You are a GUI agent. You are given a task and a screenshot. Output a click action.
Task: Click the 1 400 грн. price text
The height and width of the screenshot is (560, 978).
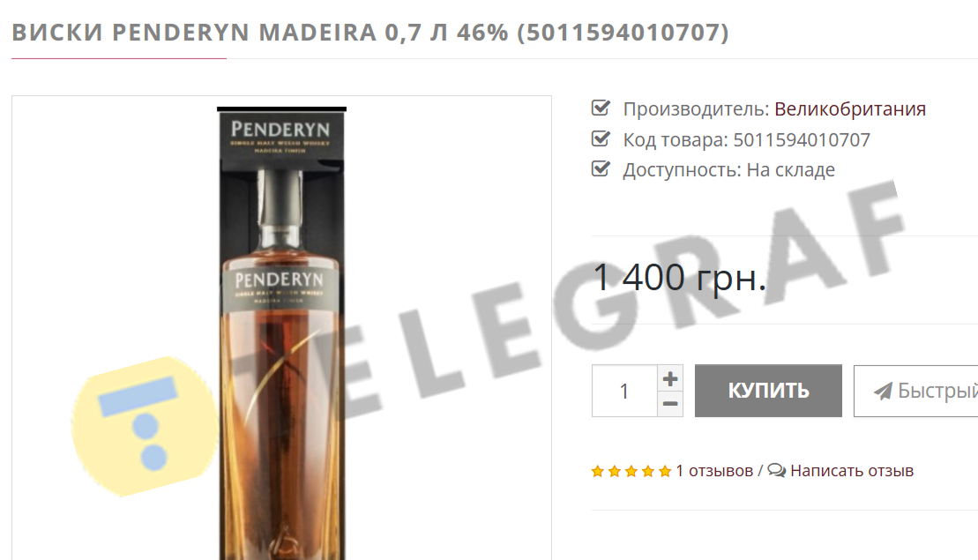pos(679,278)
